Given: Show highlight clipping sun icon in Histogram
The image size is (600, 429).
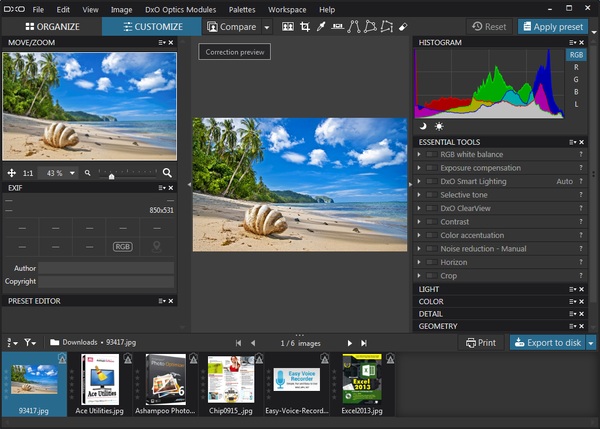Looking at the screenshot, I should pyautogui.click(x=438, y=126).
